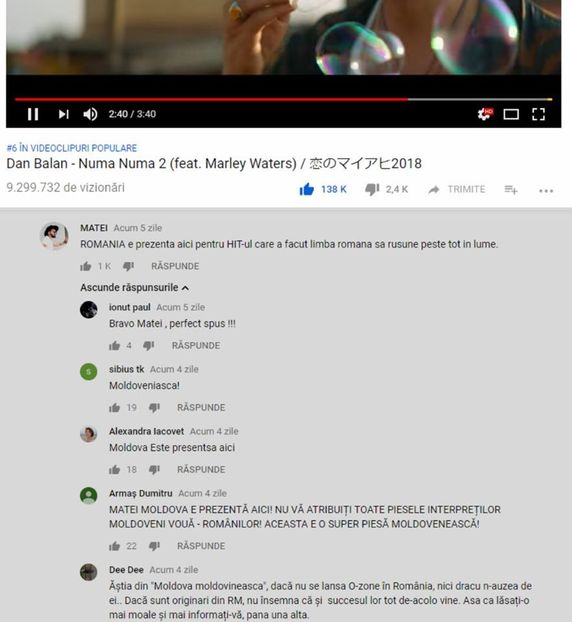Open #6 ÎN VIDEOCLIPURI POPULARE link

tap(72, 148)
